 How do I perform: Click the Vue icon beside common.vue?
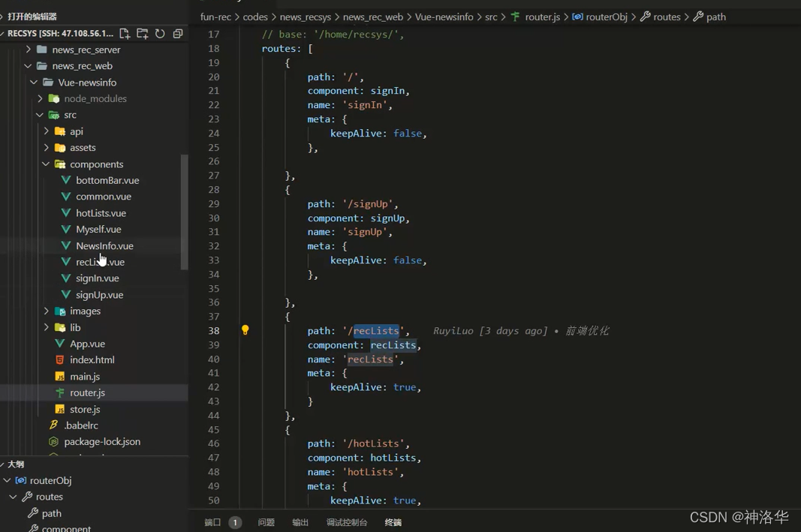pyautogui.click(x=66, y=197)
